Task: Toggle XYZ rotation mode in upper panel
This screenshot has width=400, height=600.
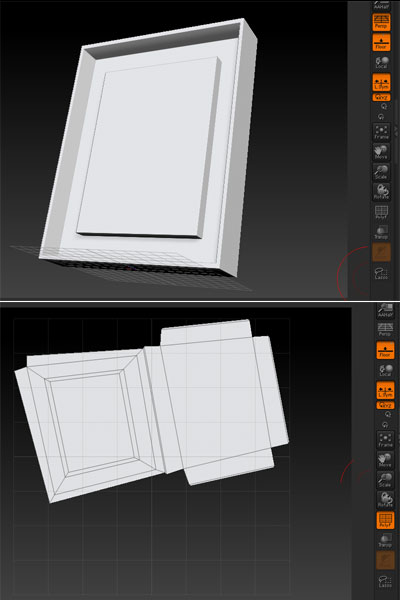Action: [381, 97]
